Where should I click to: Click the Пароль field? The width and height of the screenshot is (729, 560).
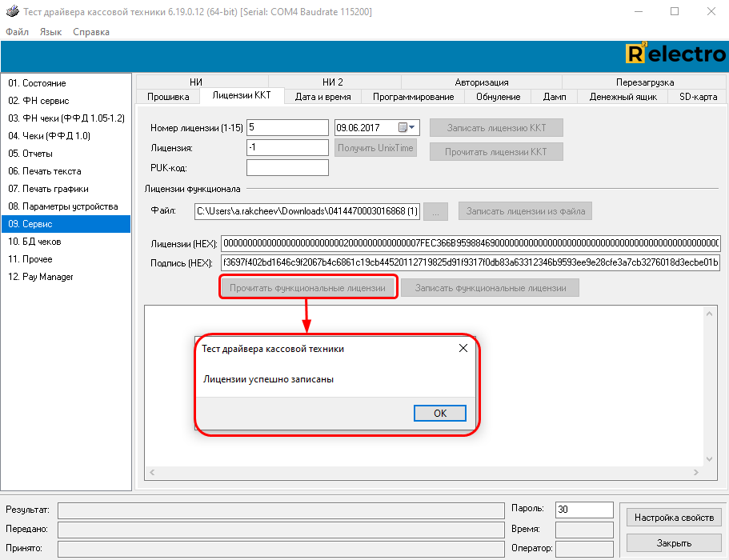click(x=583, y=509)
